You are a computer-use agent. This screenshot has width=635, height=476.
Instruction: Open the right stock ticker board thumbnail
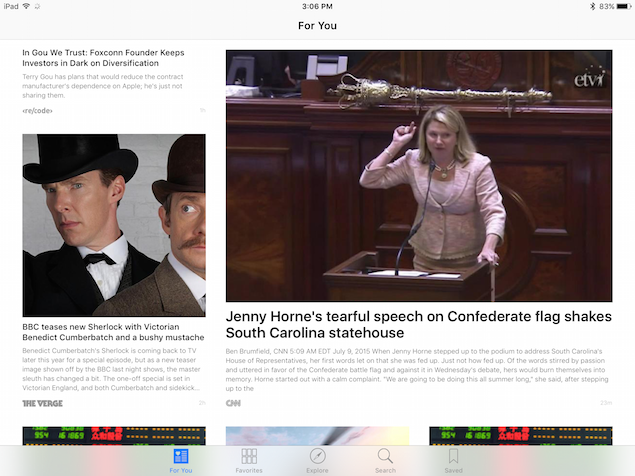pos(521,436)
